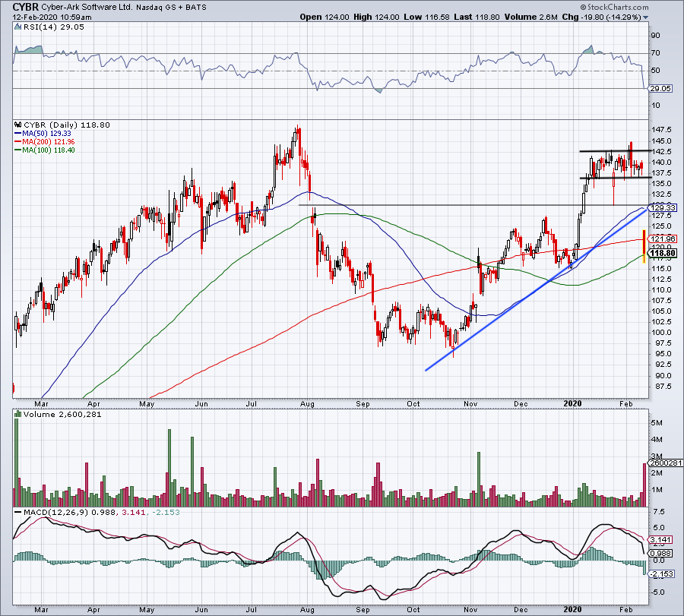Click the 87.5 price axis label
The width and height of the screenshot is (684, 616).
[x=661, y=387]
